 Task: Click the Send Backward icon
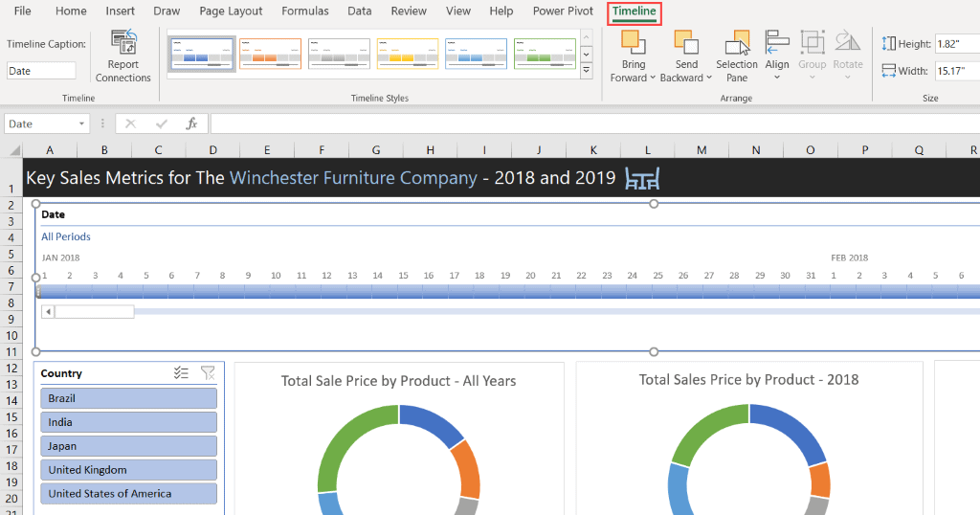click(x=686, y=43)
